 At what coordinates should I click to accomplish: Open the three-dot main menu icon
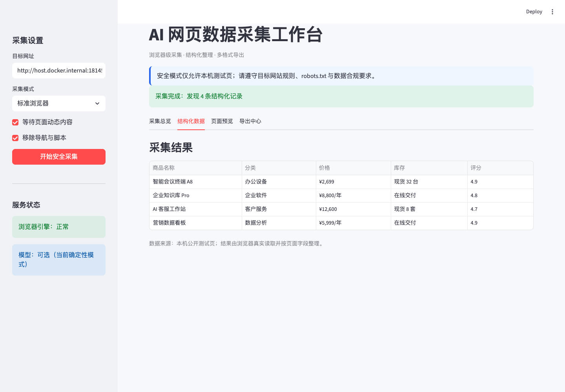click(x=552, y=12)
